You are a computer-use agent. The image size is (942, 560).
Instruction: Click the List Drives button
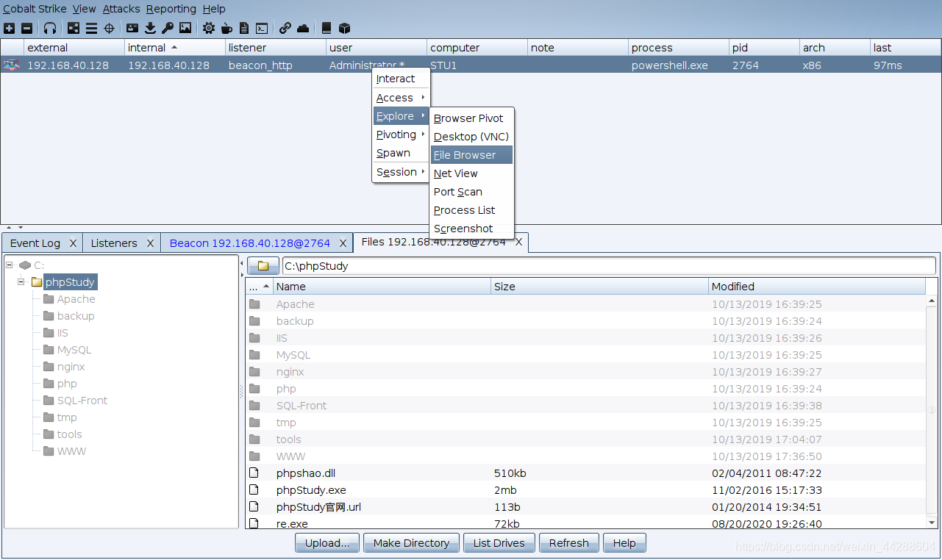499,543
